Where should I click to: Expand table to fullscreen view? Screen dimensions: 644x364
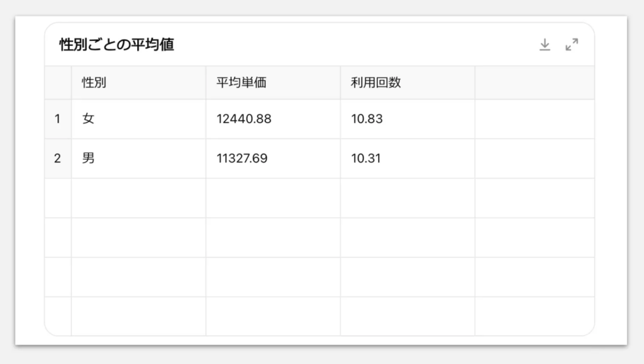[x=571, y=45]
